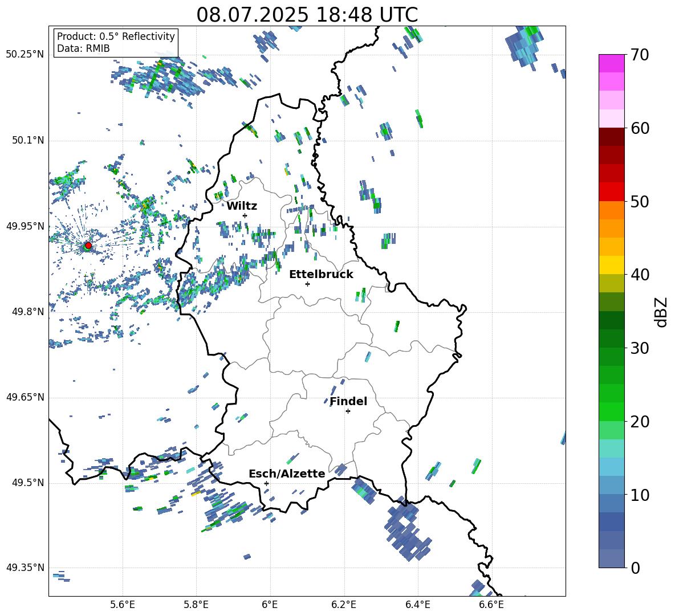Screen dimensions: 675x616
Task: Click the Findel station cross marker
Action: coord(348,411)
